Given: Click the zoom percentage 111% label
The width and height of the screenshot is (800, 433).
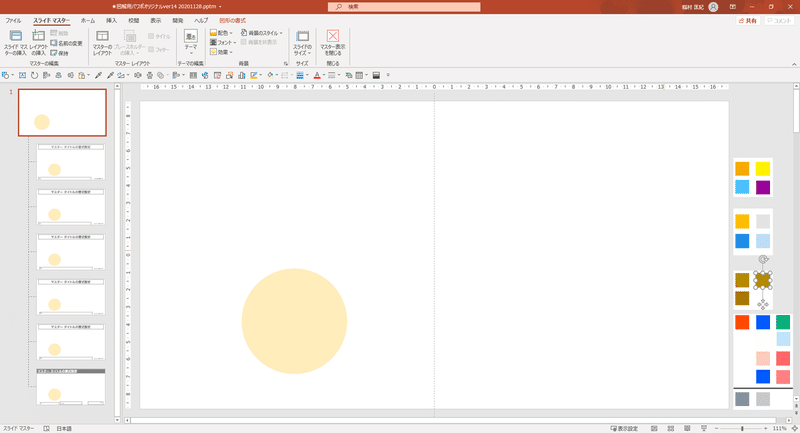Looking at the screenshot, I should coord(779,428).
